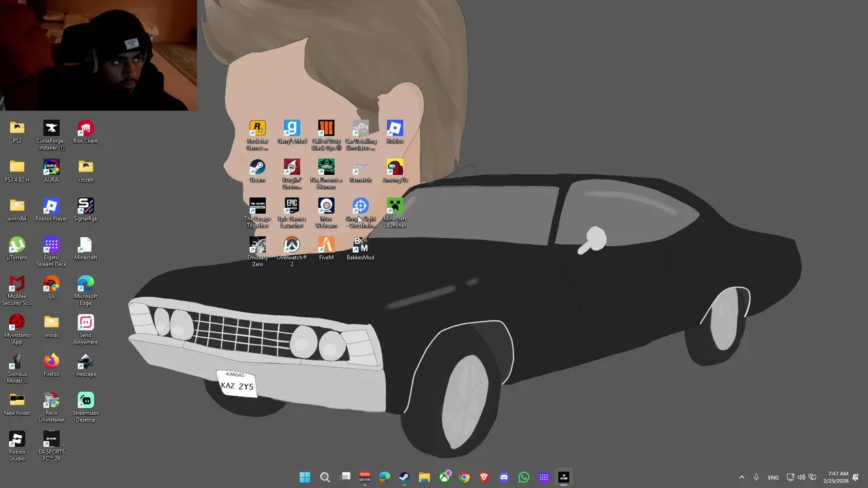Select the McAfee Security Scan shortcut
Screen dimensions: 868x488
click(17, 290)
